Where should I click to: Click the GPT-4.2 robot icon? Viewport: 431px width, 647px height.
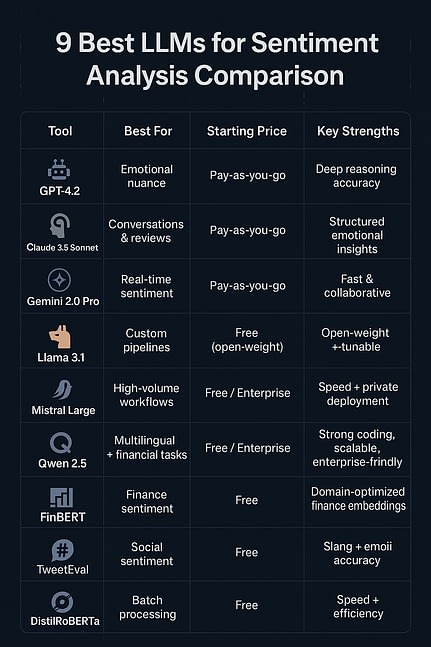[x=59, y=170]
